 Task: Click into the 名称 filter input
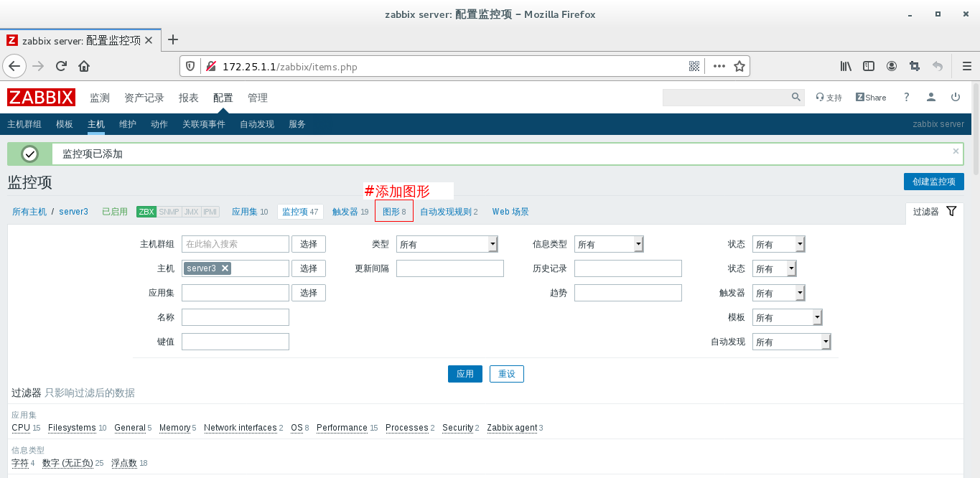tap(235, 317)
